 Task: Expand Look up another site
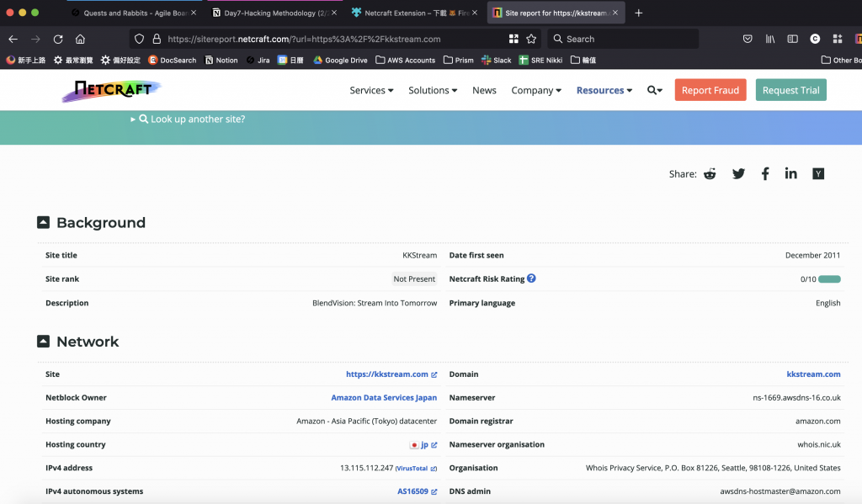[188, 119]
